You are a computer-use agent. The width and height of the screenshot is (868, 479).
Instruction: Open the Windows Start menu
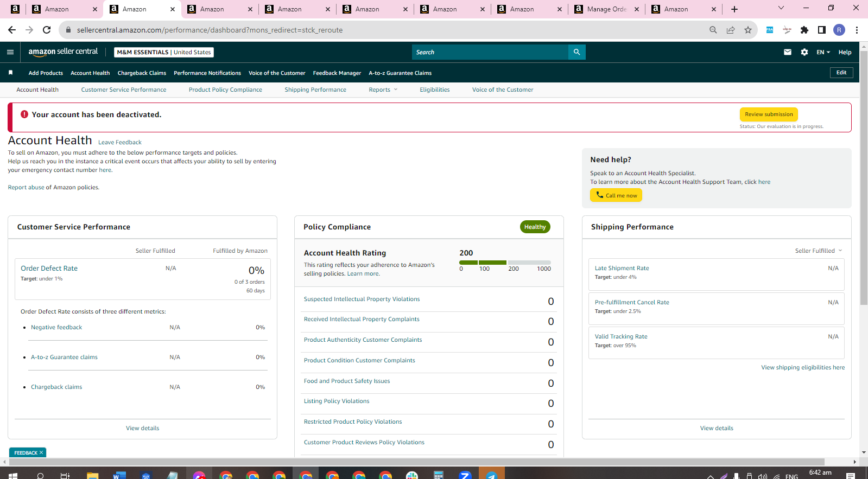click(13, 476)
